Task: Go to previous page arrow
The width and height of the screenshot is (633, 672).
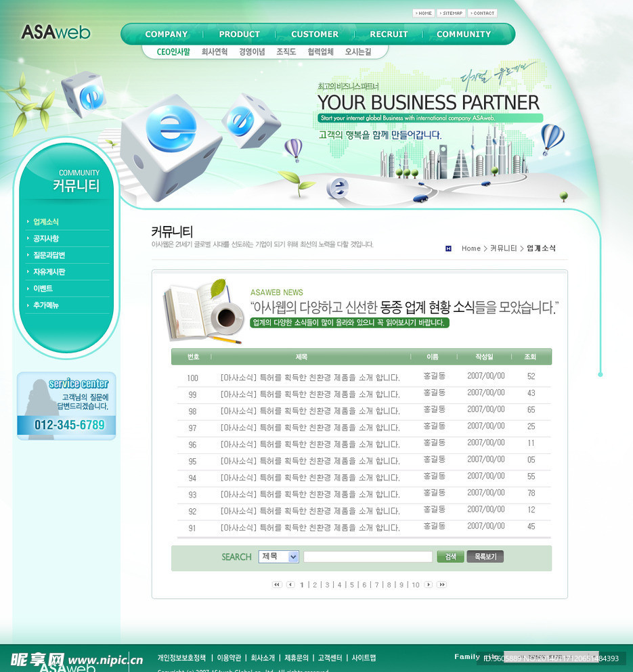Action: [290, 585]
